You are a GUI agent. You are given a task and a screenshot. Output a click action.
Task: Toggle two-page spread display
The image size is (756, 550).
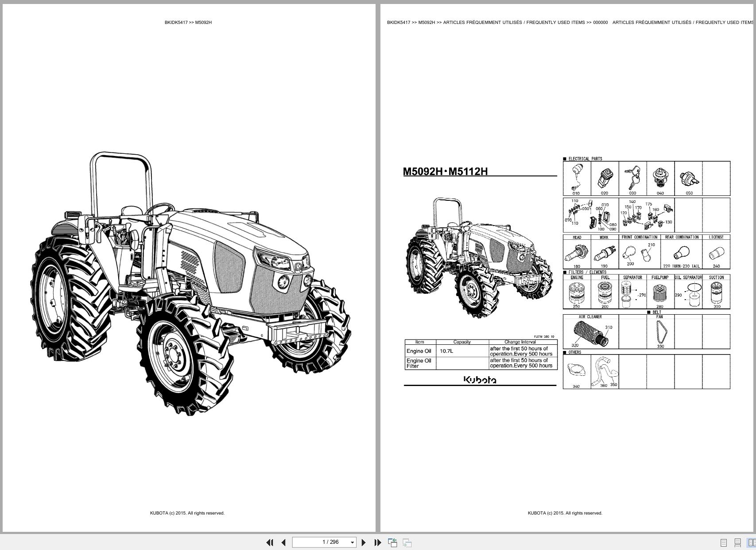[751, 543]
